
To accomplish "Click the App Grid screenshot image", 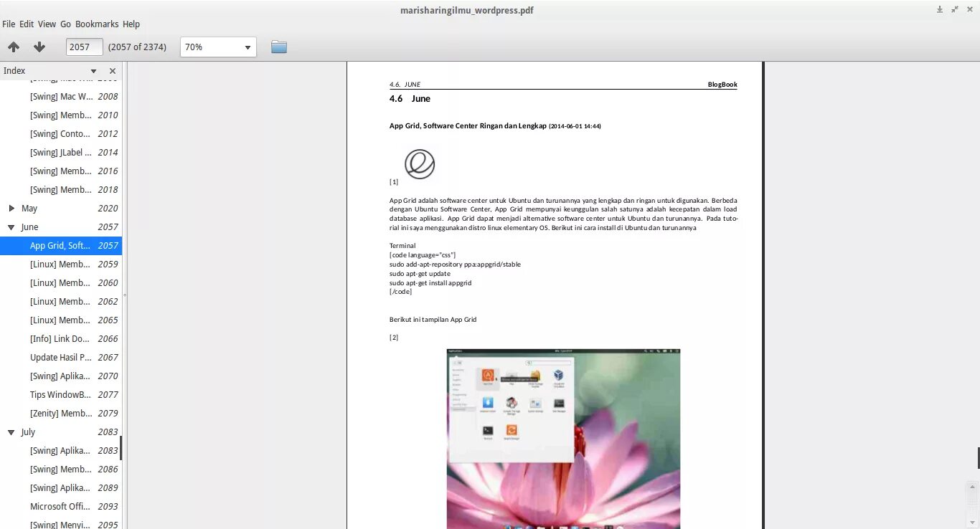I will [x=563, y=439].
